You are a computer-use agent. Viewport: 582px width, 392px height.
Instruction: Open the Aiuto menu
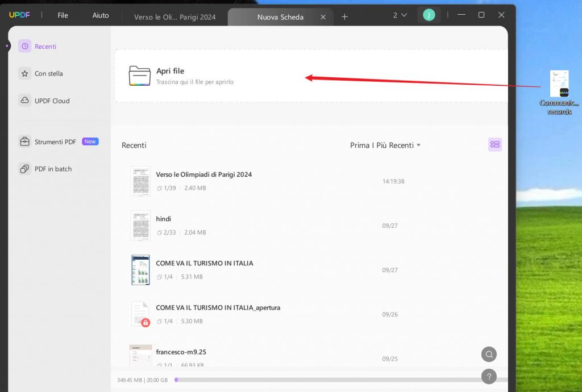[101, 15]
